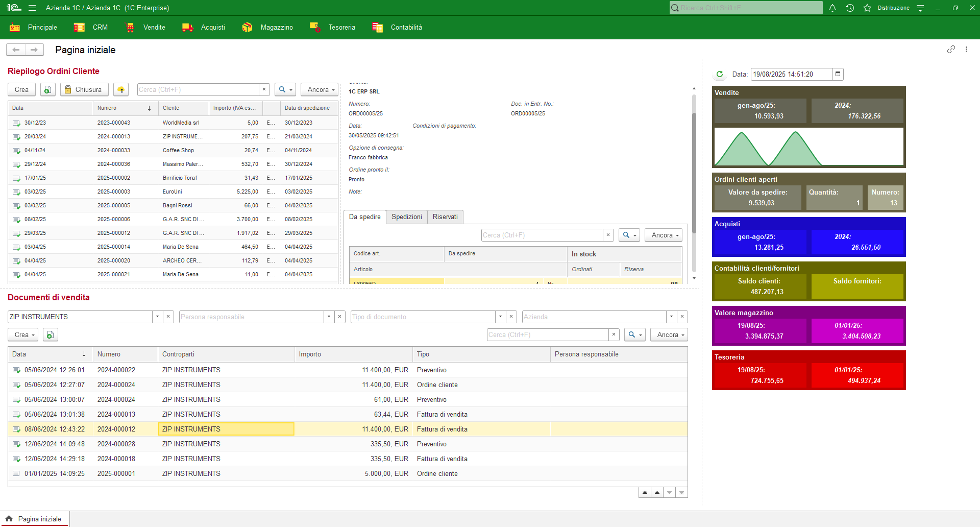Clear search field in Da spedire panel
980x527 pixels.
point(608,235)
